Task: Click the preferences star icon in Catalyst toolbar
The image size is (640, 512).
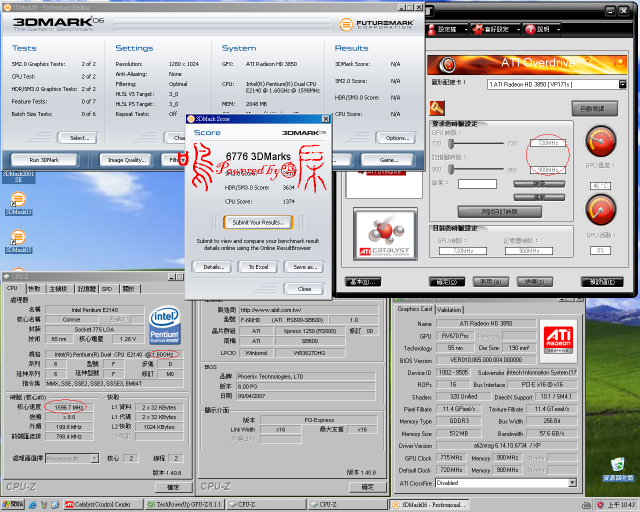Action: [x=477, y=29]
